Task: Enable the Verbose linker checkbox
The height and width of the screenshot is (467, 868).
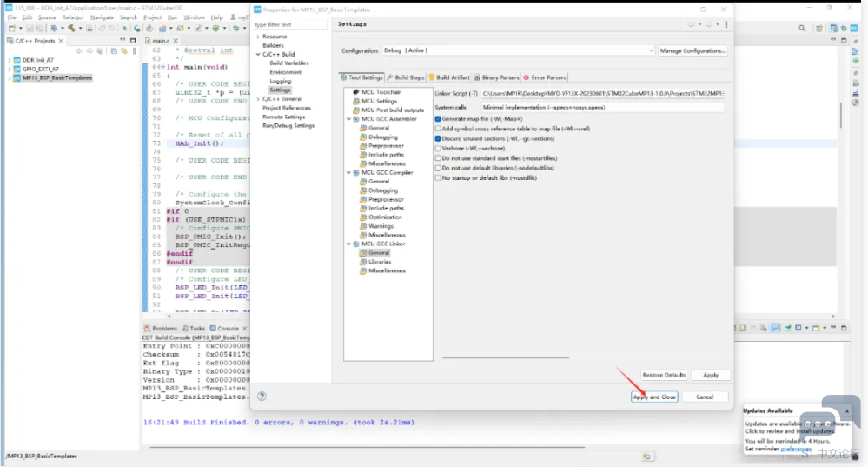Action: [x=438, y=149]
